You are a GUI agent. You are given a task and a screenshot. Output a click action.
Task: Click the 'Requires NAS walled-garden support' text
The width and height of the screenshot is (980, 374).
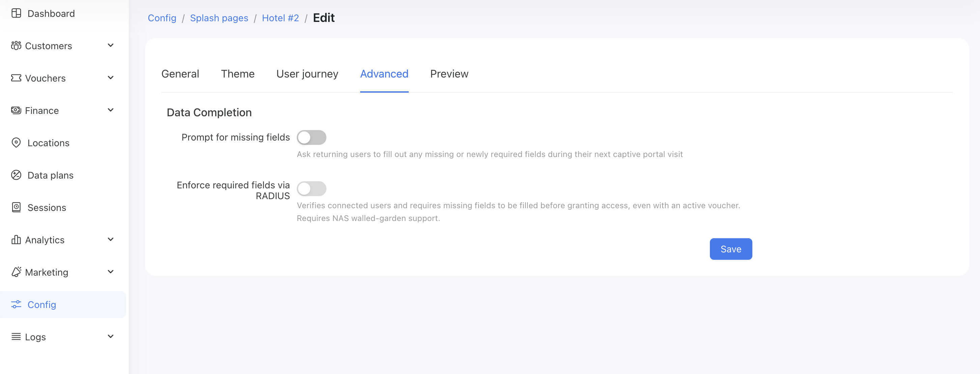pyautogui.click(x=368, y=218)
